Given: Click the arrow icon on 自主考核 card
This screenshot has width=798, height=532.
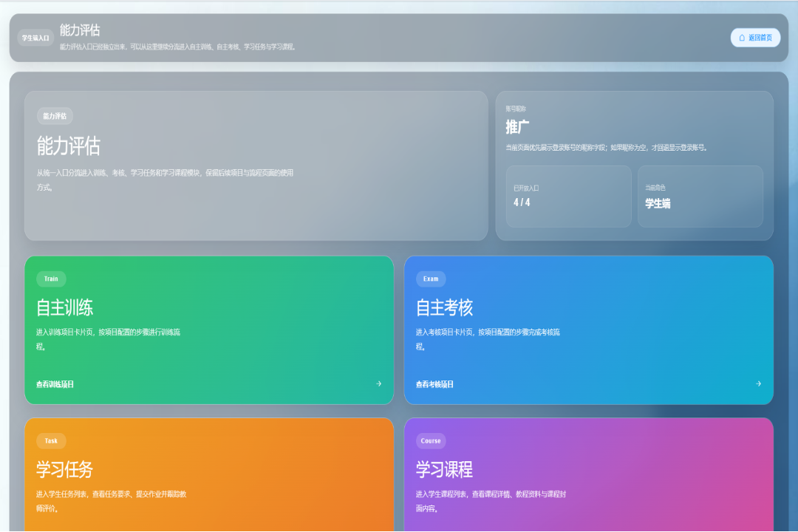Looking at the screenshot, I should (758, 384).
